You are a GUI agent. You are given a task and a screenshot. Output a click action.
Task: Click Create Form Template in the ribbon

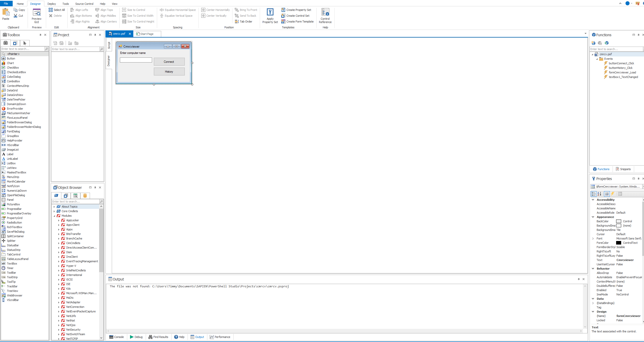point(298,22)
